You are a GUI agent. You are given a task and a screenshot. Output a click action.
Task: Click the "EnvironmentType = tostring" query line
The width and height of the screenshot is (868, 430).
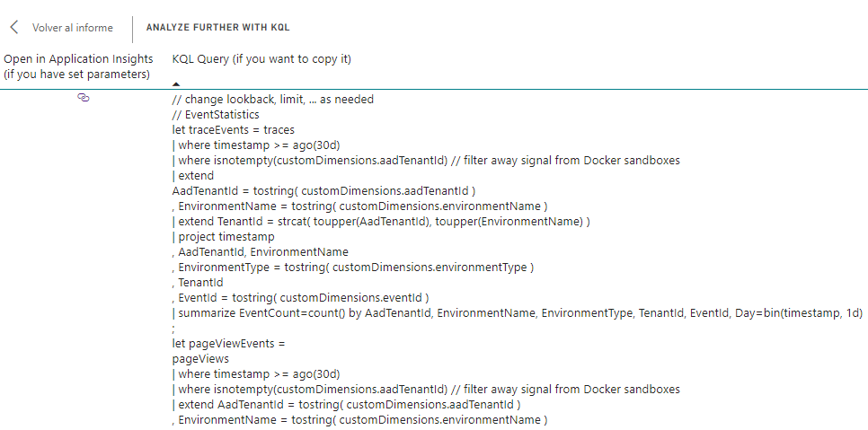[355, 268]
